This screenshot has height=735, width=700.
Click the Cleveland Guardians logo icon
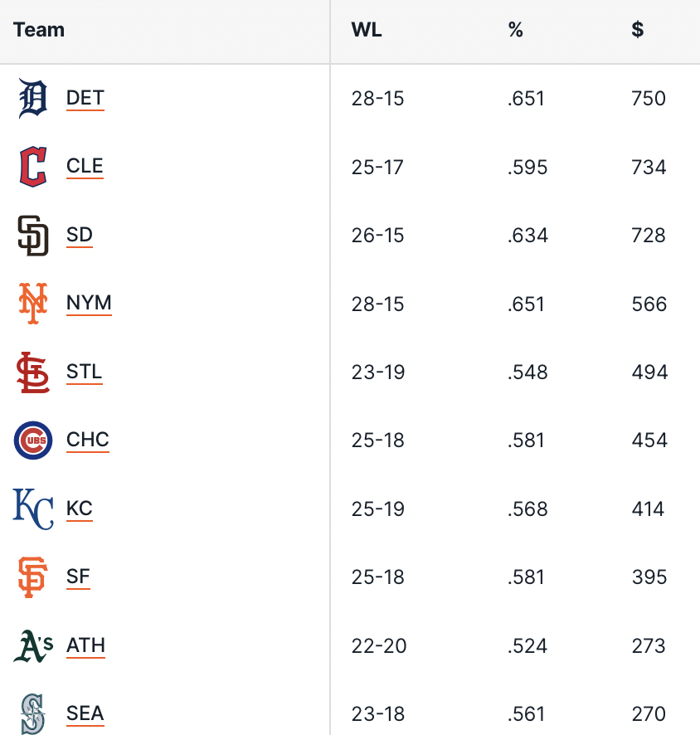coord(33,167)
